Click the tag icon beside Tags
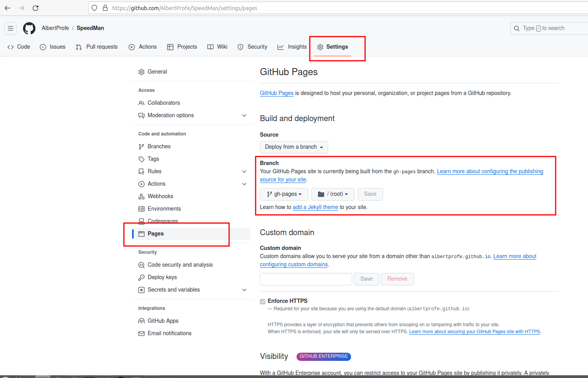The width and height of the screenshot is (588, 378). pos(141,159)
